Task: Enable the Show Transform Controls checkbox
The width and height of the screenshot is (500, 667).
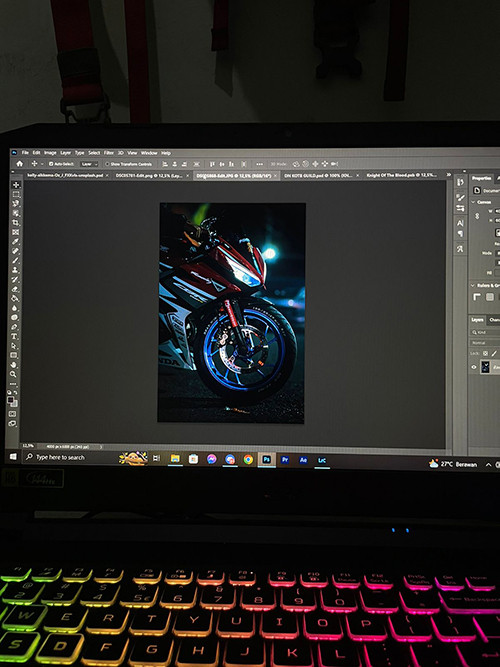Action: 107,164
